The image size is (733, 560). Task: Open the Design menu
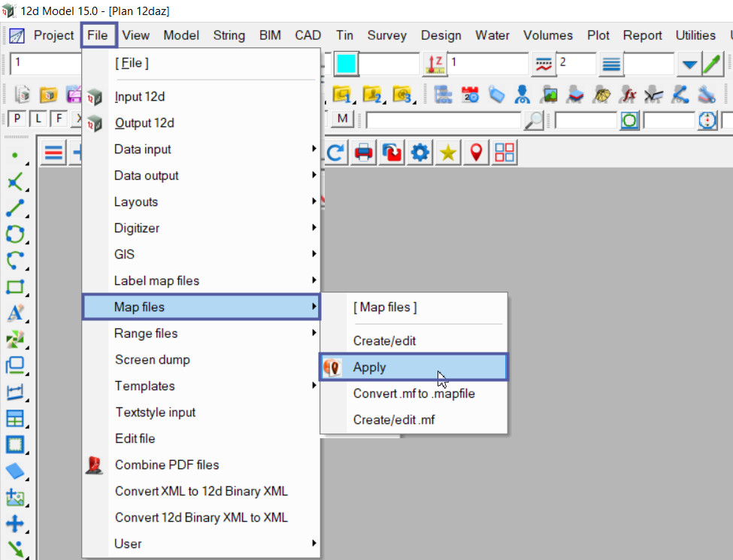tap(441, 35)
